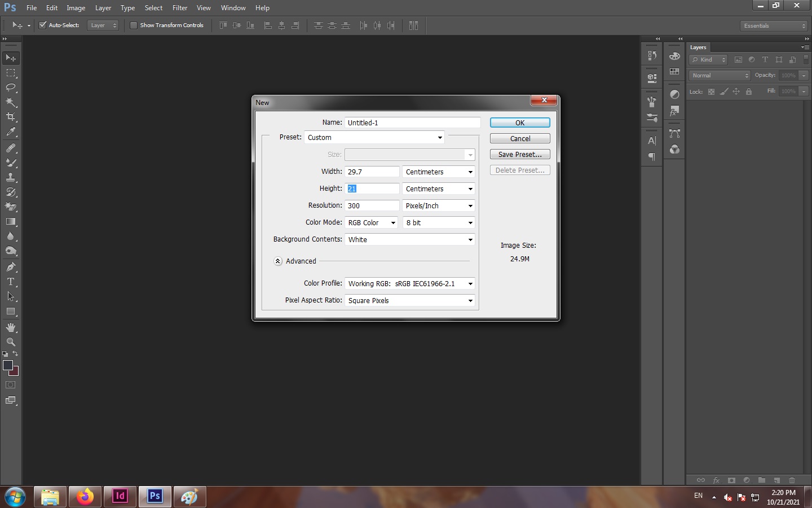Select the Crop tool
Screen dimensions: 812x508
(x=11, y=117)
